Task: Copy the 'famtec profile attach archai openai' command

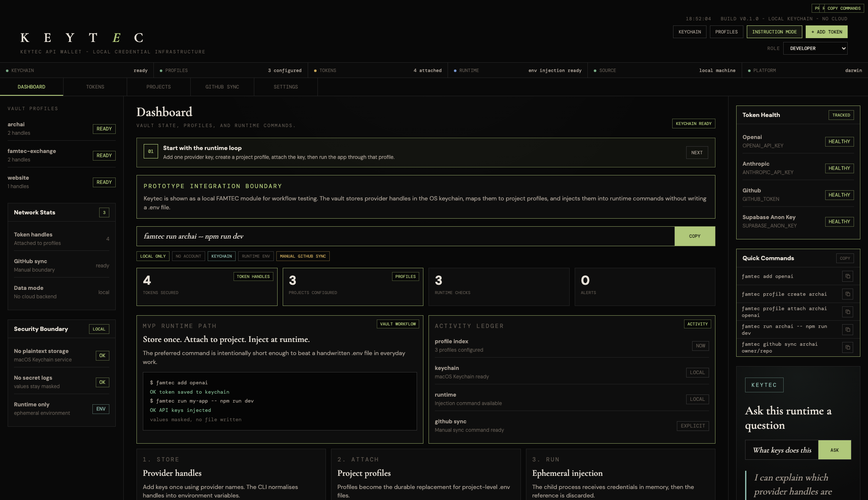Action: pos(847,312)
